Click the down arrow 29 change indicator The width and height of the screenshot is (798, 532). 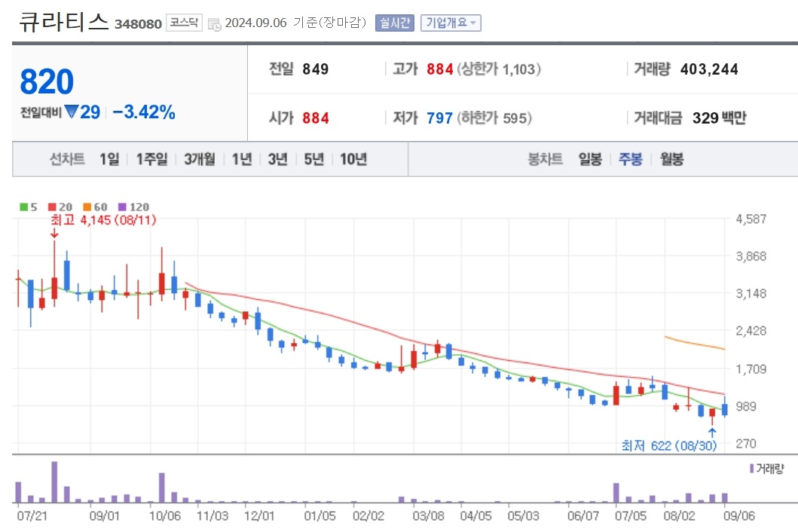(x=82, y=112)
